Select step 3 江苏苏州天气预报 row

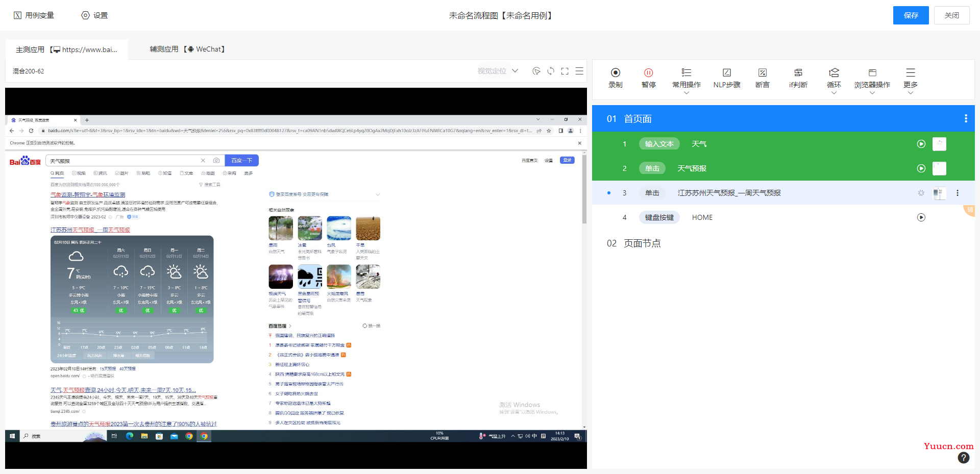783,193
